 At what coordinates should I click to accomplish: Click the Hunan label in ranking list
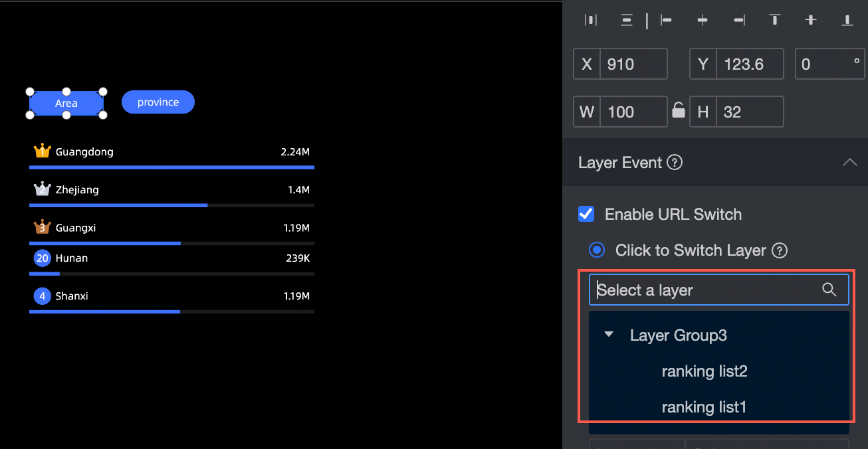[x=72, y=258]
